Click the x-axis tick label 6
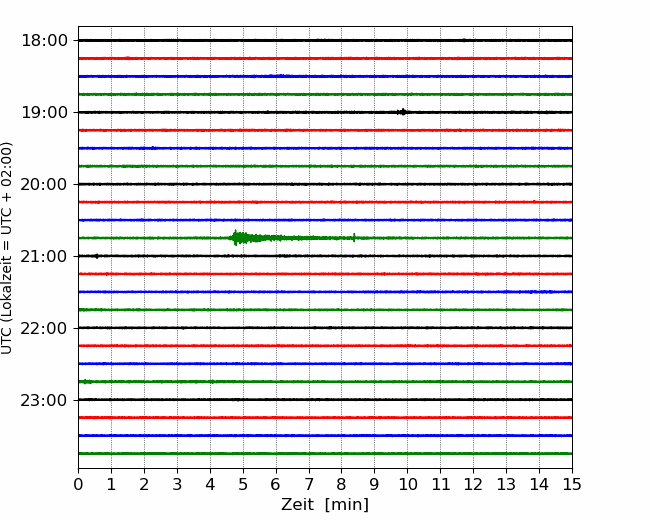 pyautogui.click(x=276, y=484)
